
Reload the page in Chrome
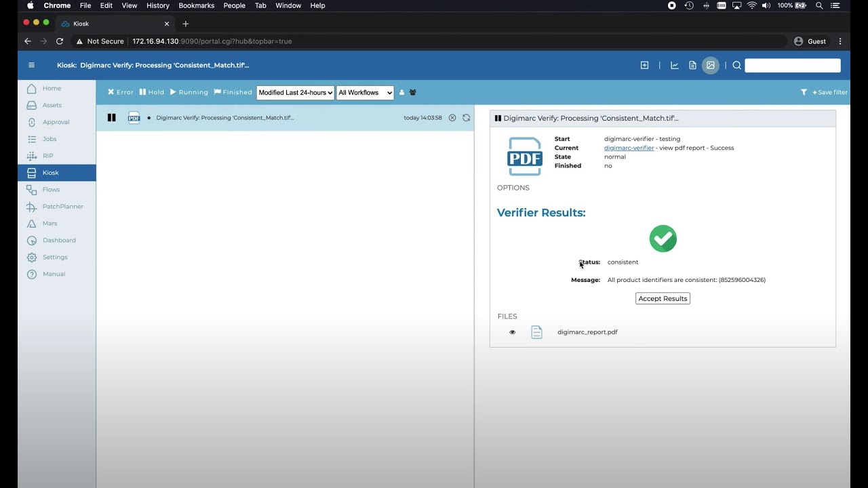60,41
